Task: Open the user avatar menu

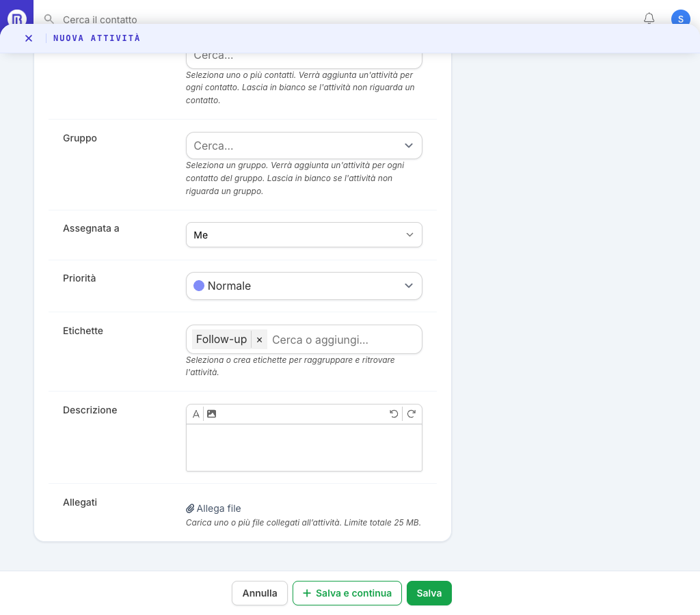Action: 680,18
